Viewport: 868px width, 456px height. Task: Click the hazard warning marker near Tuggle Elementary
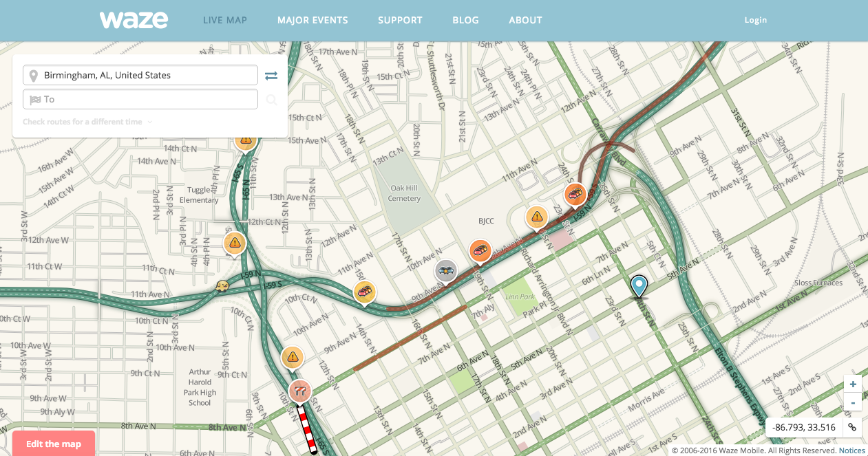tap(235, 243)
